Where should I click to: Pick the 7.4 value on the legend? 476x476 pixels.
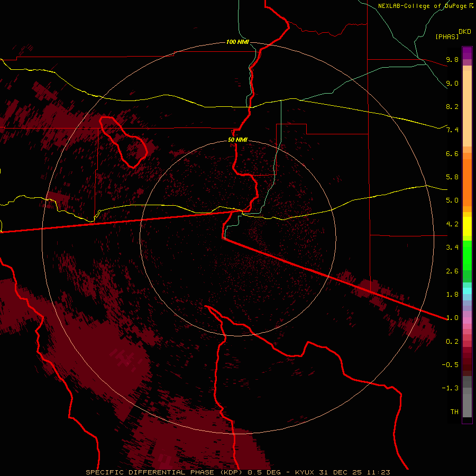pos(452,130)
